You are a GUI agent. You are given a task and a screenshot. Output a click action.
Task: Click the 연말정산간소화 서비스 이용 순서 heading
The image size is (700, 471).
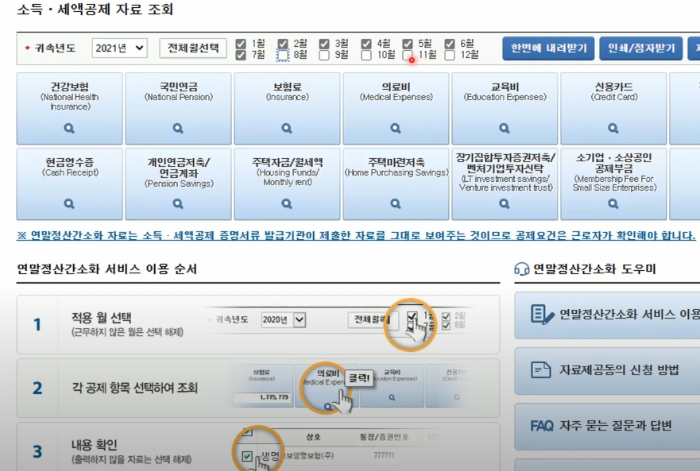coord(107,269)
